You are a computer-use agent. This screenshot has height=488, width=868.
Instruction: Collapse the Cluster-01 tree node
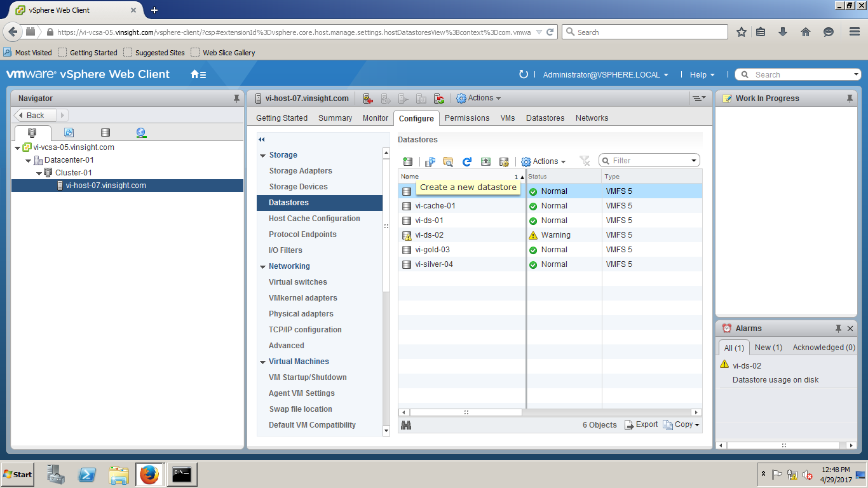39,173
